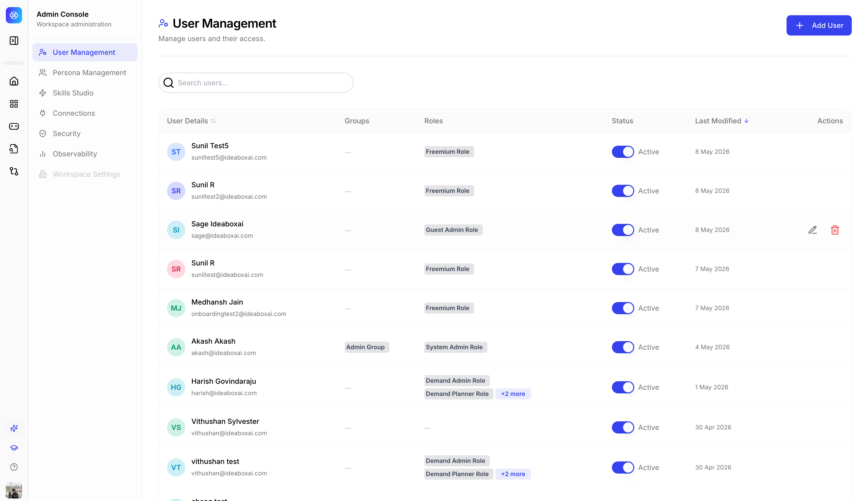Click the name Harish Govindaraju
Viewport: 868px width, 501px height.
(224, 381)
